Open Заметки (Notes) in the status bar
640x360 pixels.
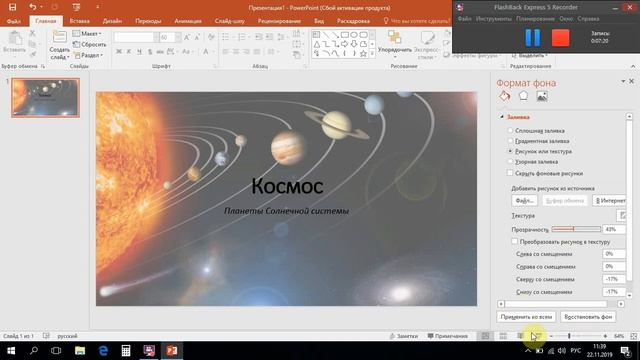[x=404, y=336]
